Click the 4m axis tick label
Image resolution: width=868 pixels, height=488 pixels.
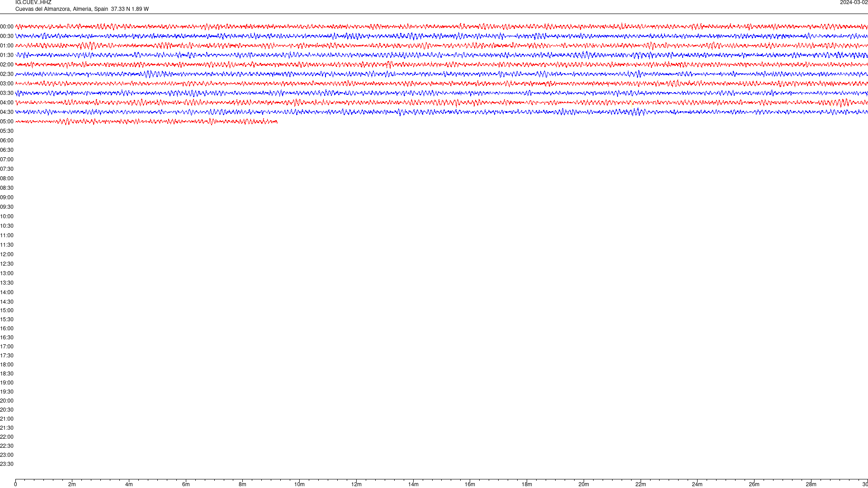(x=129, y=484)
